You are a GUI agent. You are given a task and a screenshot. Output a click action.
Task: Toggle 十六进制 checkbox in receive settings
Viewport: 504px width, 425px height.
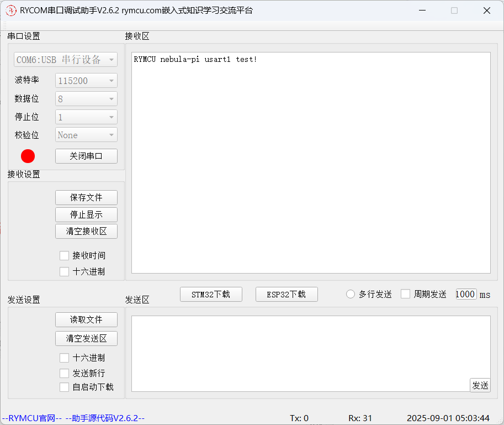[65, 271]
